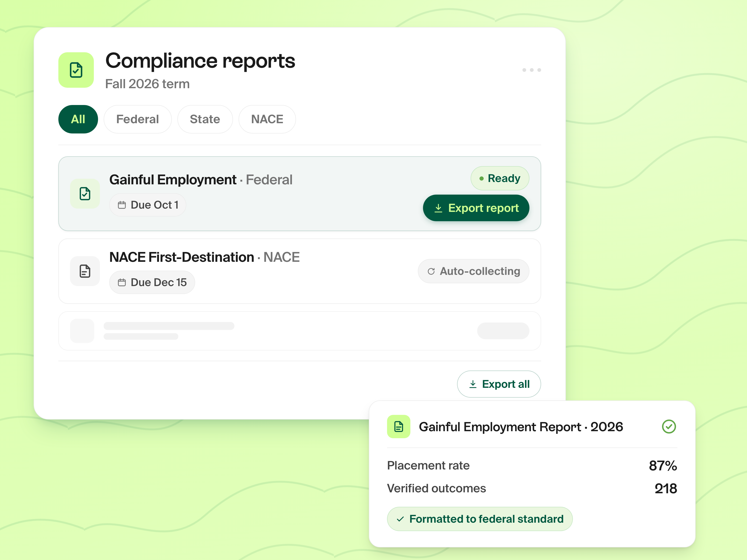This screenshot has width=747, height=560.
Task: Switch to the State filter tab
Action: pyautogui.click(x=205, y=119)
